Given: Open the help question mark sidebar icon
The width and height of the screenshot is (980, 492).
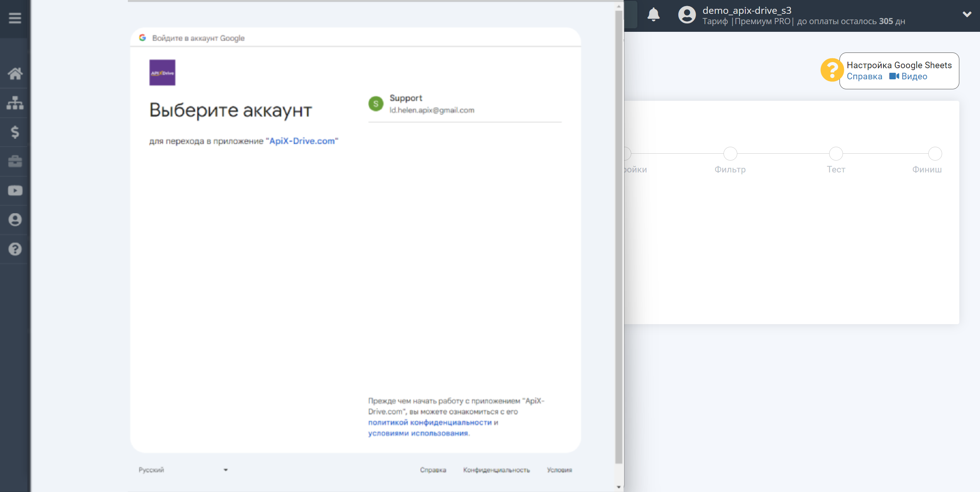Looking at the screenshot, I should pyautogui.click(x=15, y=249).
